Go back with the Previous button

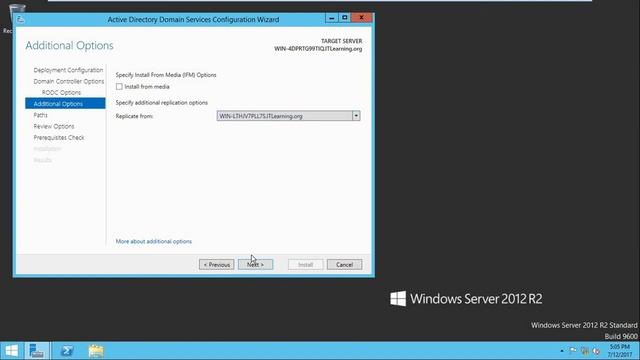(x=217, y=264)
